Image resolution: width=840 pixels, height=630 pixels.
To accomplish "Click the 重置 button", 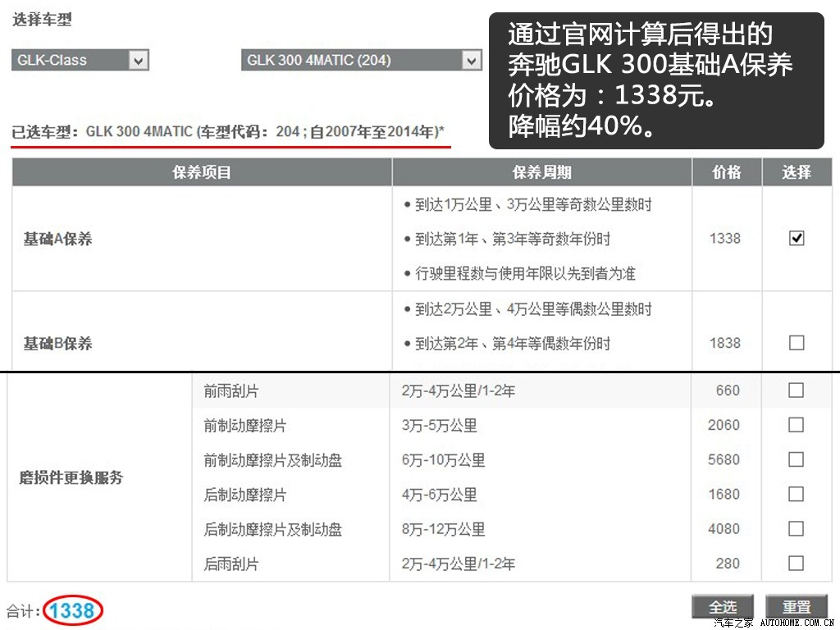I will point(797,607).
